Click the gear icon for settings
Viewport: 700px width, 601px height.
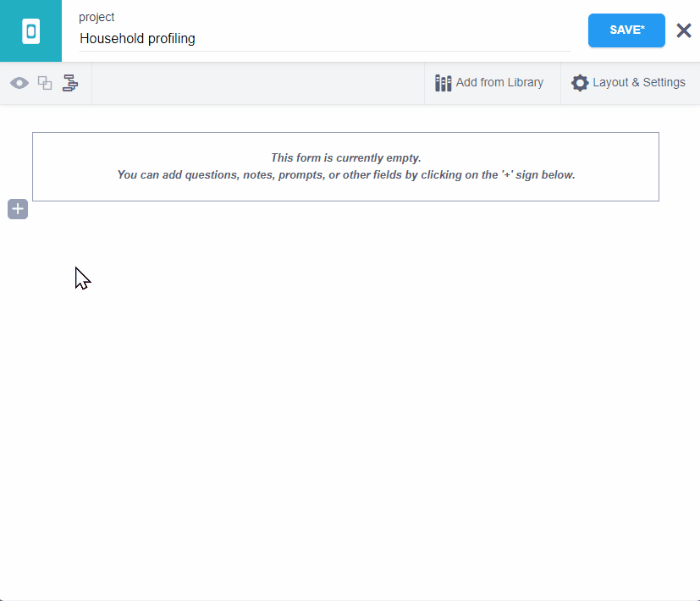pyautogui.click(x=580, y=83)
